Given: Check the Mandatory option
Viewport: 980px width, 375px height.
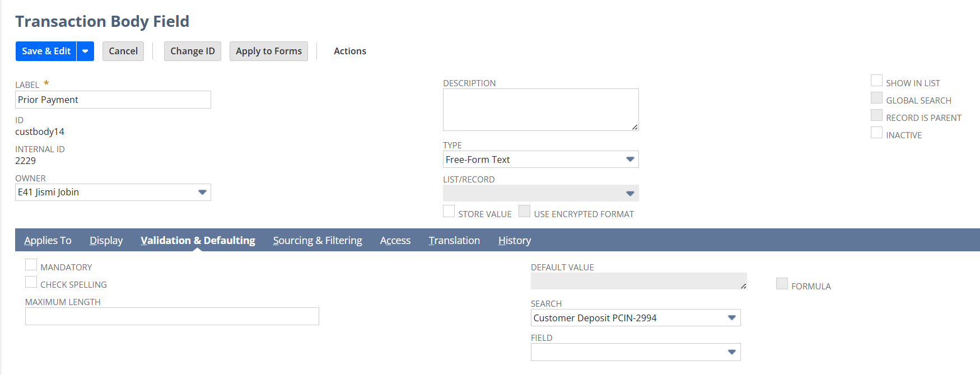Looking at the screenshot, I should pyautogui.click(x=31, y=265).
